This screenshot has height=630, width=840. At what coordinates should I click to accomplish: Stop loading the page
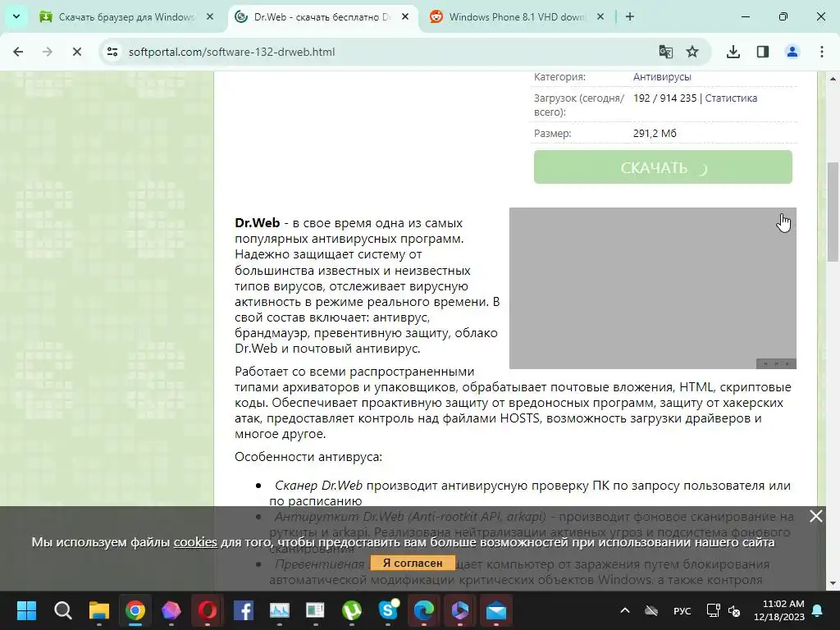tap(76, 52)
